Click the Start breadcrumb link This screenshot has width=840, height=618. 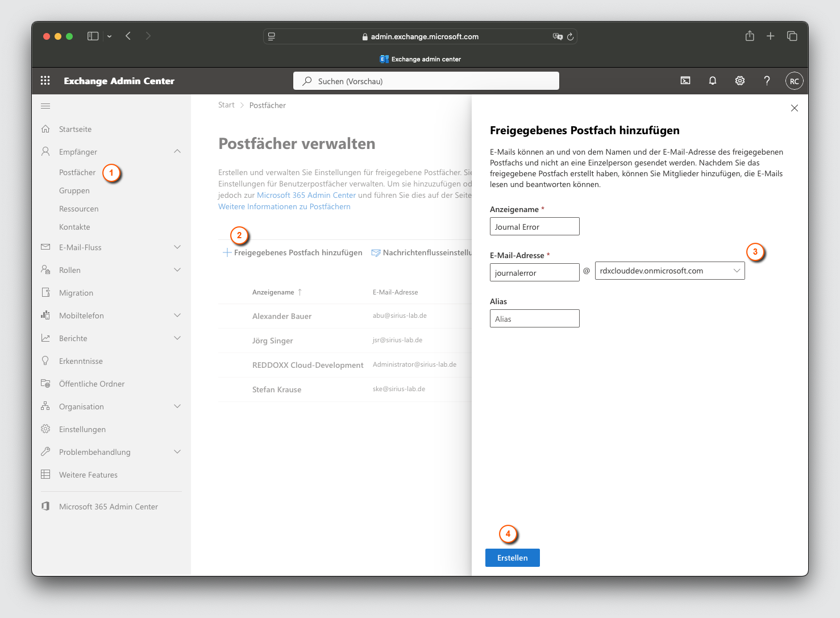[226, 105]
